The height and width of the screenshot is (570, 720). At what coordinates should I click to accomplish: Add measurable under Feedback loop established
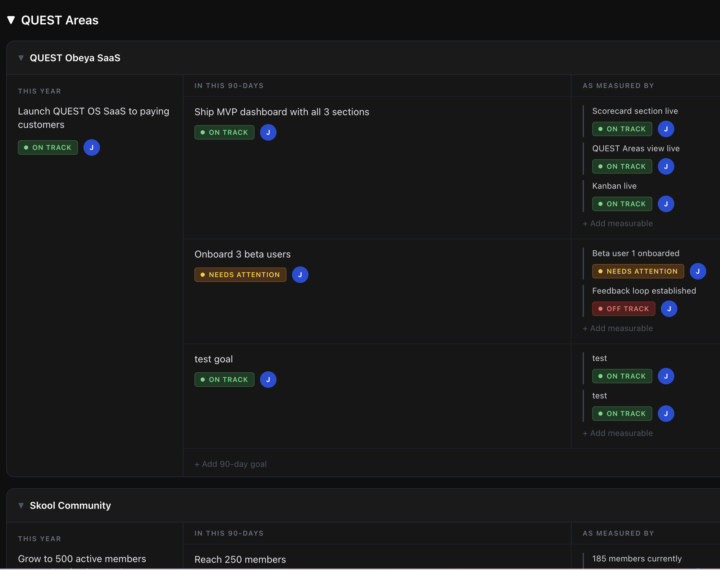point(618,328)
